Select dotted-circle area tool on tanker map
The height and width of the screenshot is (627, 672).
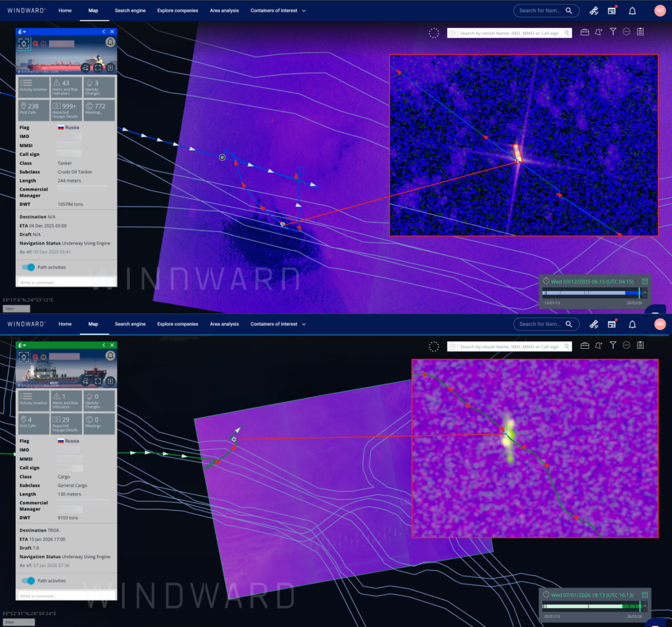(434, 33)
